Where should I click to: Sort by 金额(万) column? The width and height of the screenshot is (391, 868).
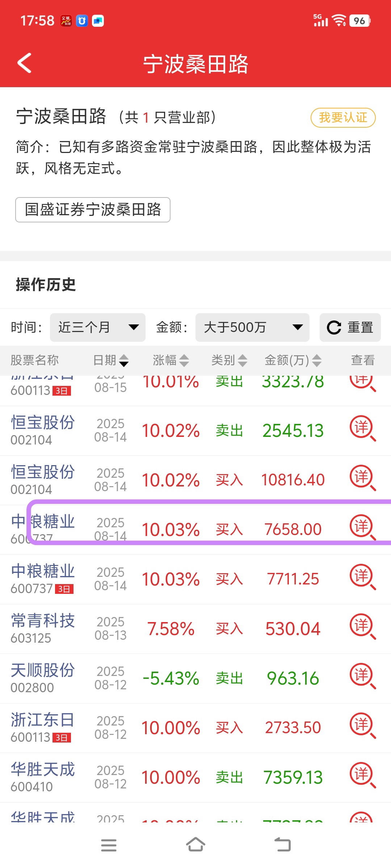[x=293, y=360]
